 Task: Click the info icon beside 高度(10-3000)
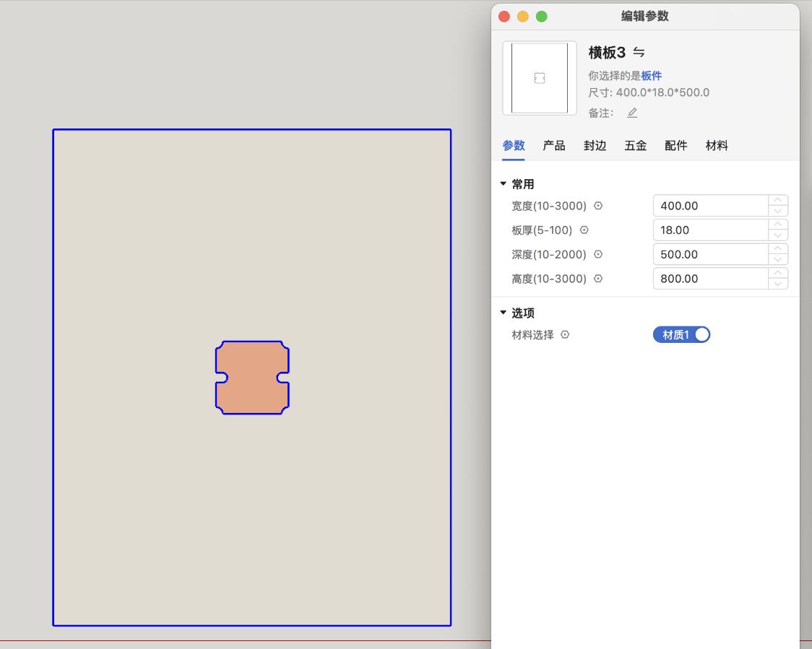[598, 279]
